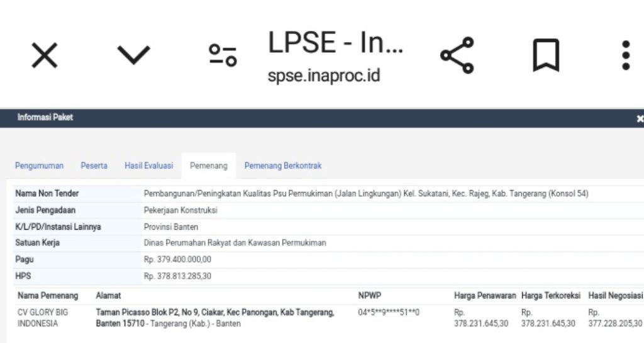
Task: Tap the spse.inaproc.id URL text
Action: pyautogui.click(x=324, y=76)
